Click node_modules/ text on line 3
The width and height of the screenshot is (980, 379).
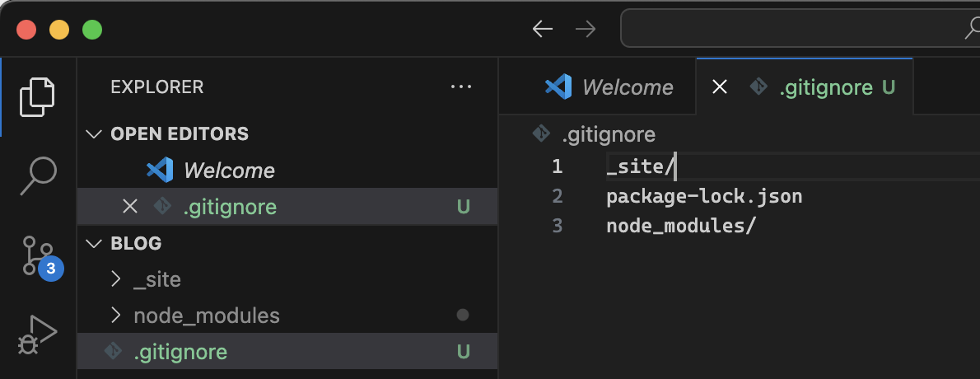[x=681, y=226]
